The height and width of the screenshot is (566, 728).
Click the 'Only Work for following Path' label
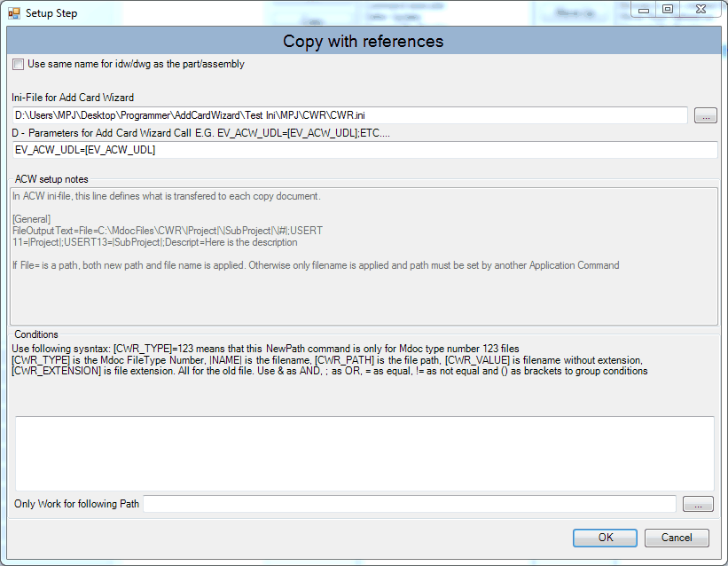[x=77, y=504]
